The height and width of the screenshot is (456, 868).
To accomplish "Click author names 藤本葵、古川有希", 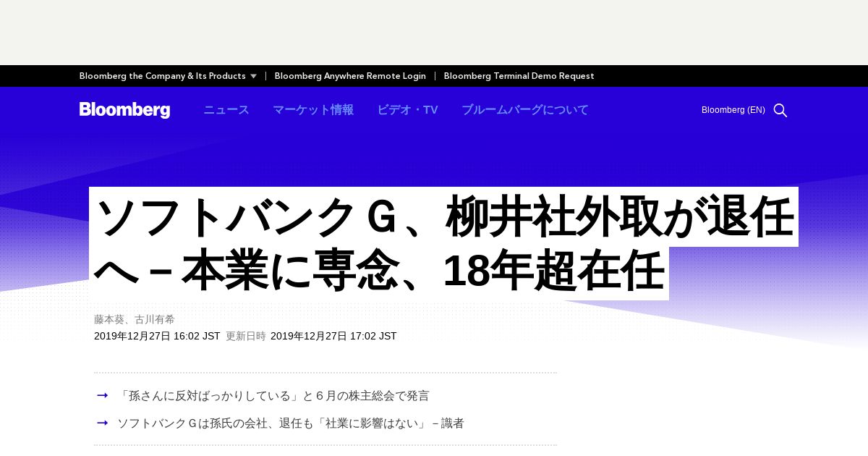I will click(135, 319).
